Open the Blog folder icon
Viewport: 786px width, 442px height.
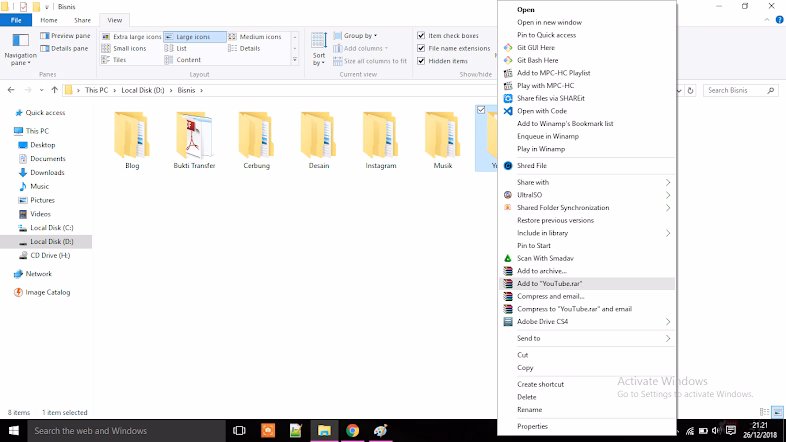point(132,134)
